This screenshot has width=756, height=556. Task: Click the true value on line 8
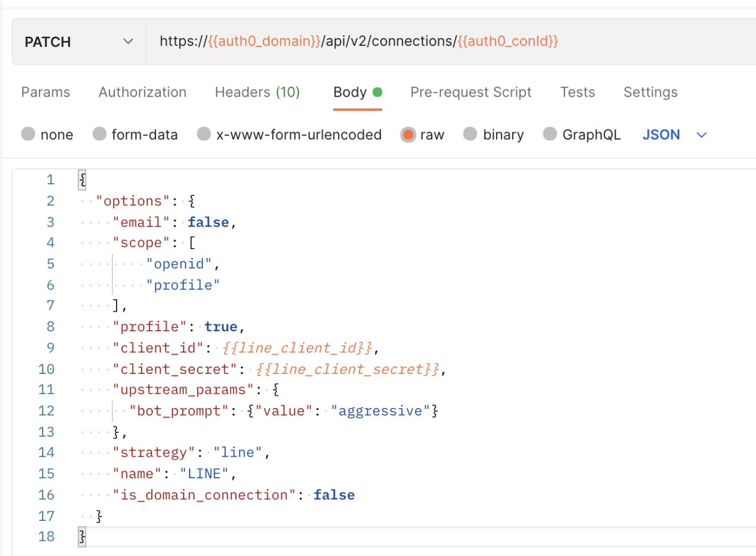pos(221,327)
